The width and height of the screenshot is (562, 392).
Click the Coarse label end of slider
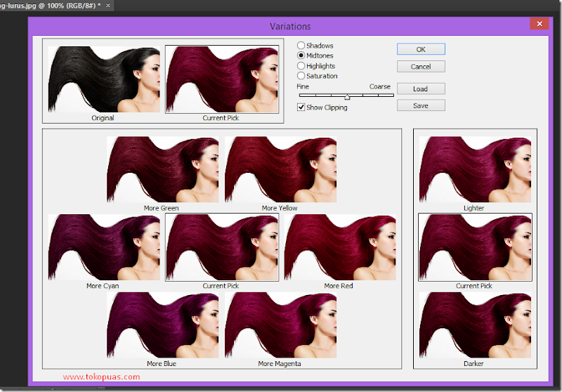[x=379, y=86]
